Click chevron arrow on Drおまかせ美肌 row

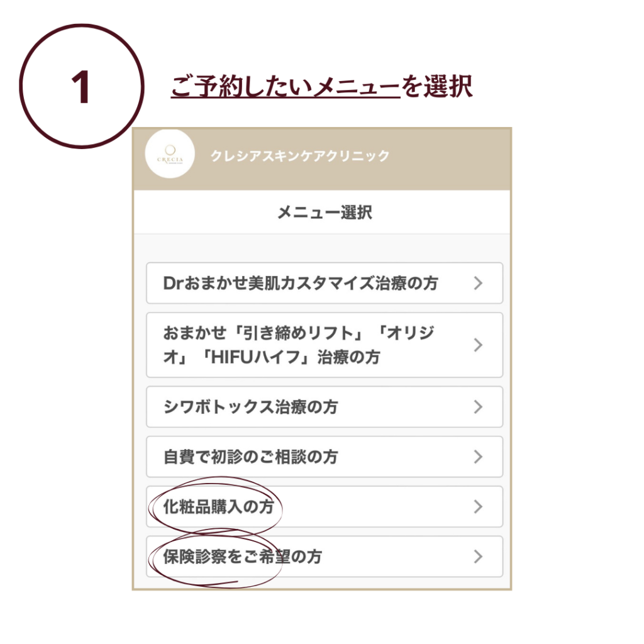(478, 283)
